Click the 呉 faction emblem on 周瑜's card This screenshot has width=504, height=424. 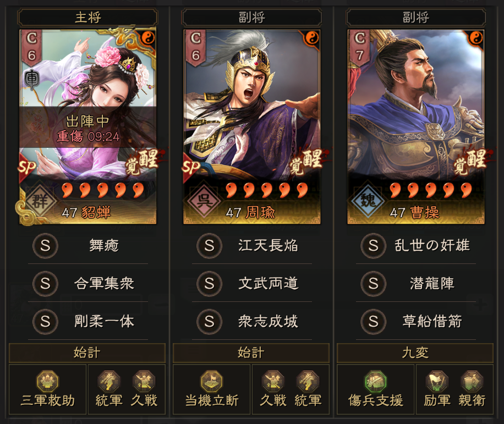click(205, 202)
